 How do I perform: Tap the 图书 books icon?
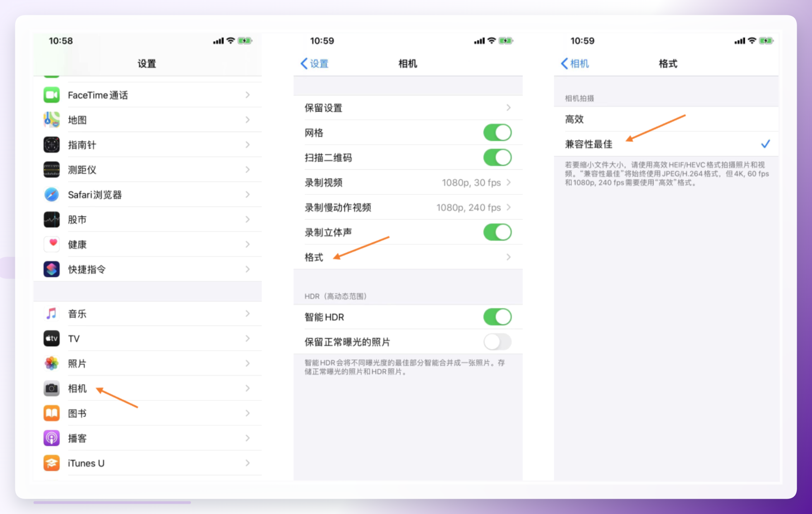point(51,413)
